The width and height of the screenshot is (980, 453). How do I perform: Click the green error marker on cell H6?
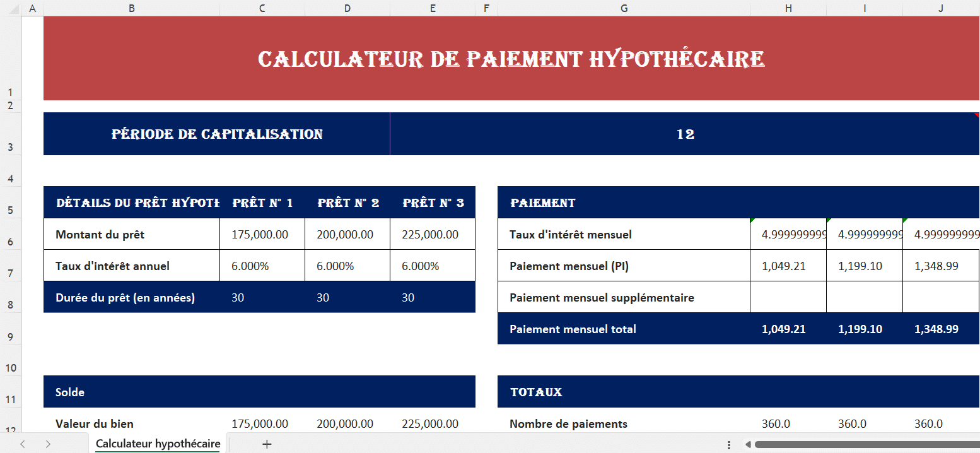[752, 220]
